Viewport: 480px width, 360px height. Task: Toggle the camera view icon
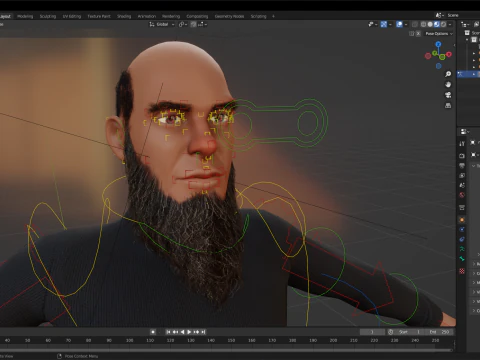[x=448, y=95]
